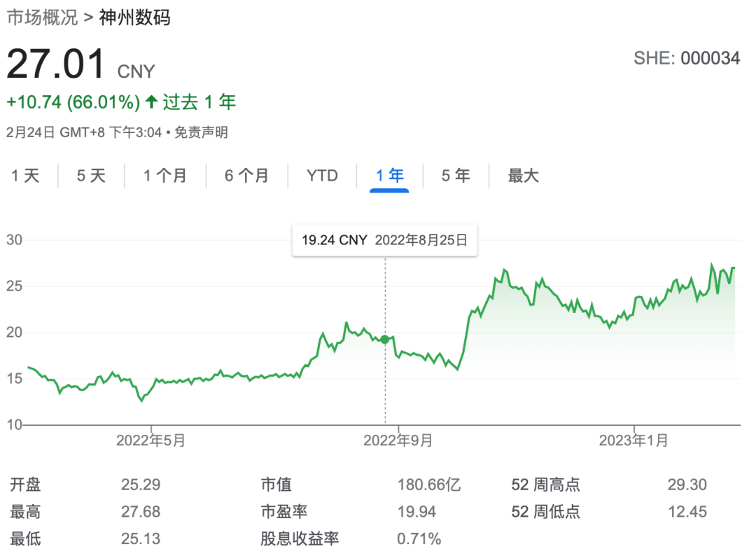Click the 股息收益率 label
This screenshot has width=756, height=556.
tap(300, 538)
